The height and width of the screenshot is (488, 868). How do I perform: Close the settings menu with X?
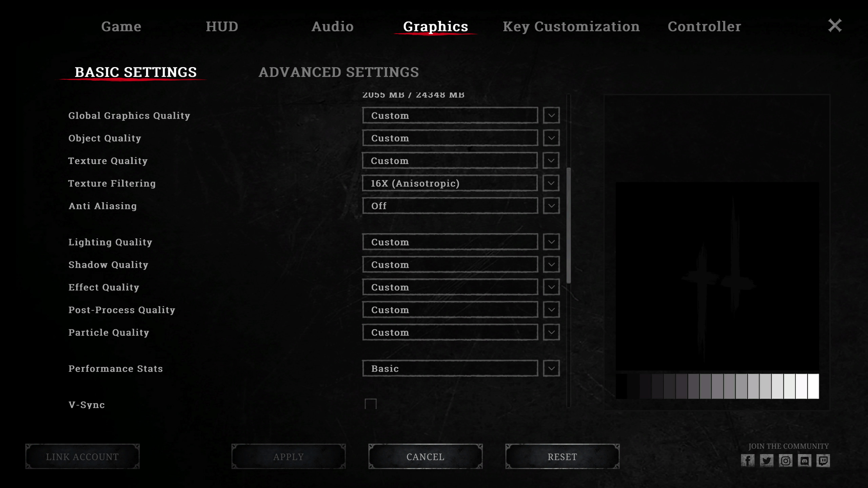tap(834, 26)
